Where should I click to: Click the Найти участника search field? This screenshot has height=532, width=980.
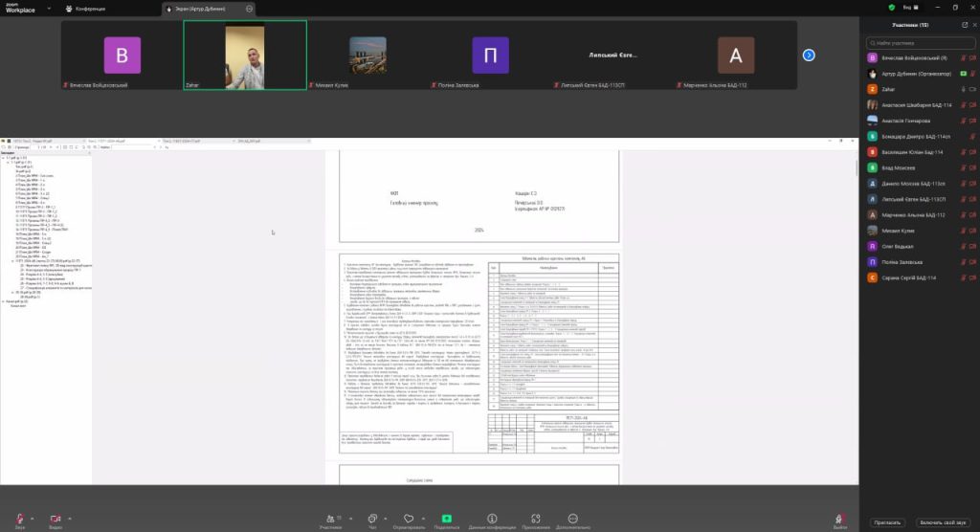[922, 43]
